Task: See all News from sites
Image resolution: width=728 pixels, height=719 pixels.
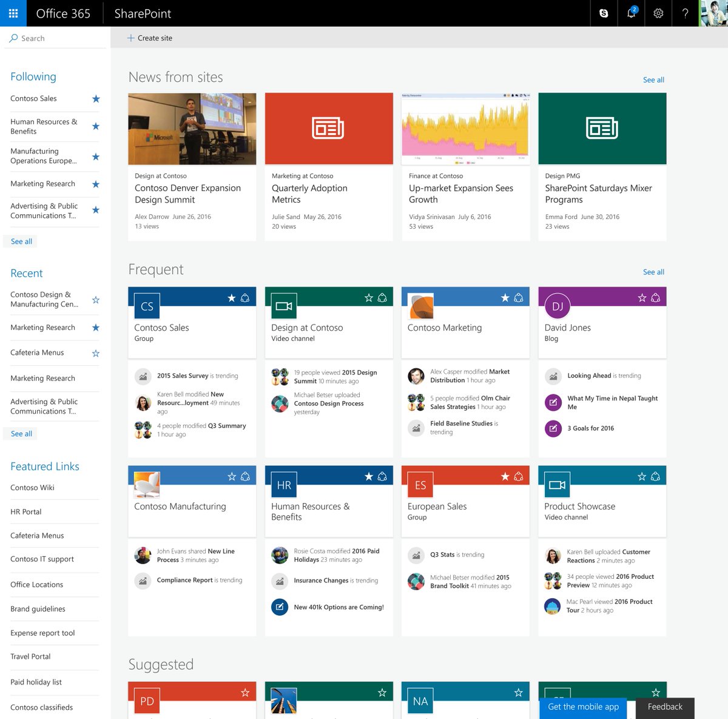Action: point(653,80)
